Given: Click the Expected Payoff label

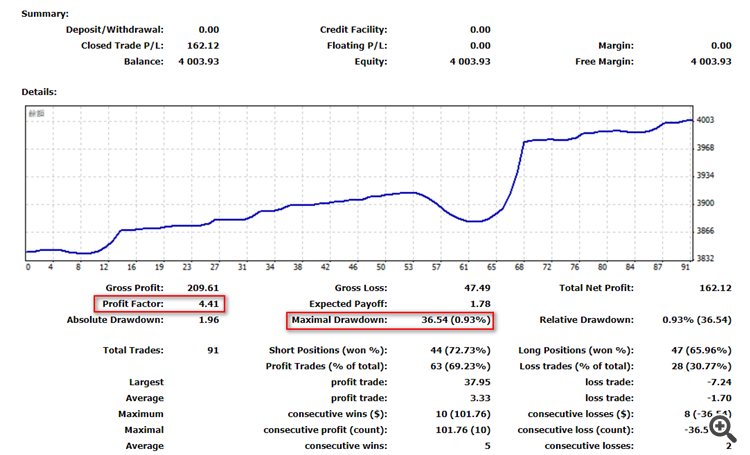Looking at the screenshot, I should 348,304.
